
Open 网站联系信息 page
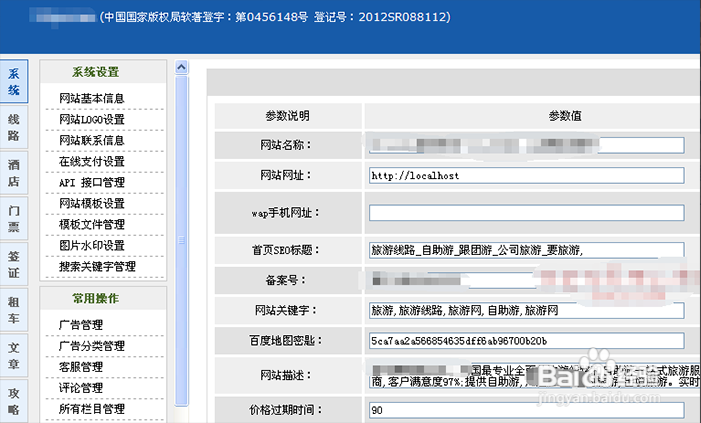pyautogui.click(x=92, y=140)
